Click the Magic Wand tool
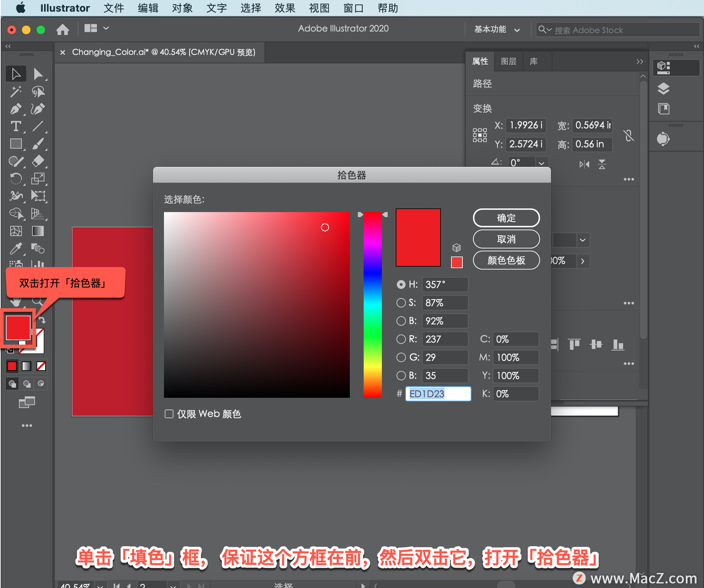Screen dimensions: 704x588 click(15, 91)
